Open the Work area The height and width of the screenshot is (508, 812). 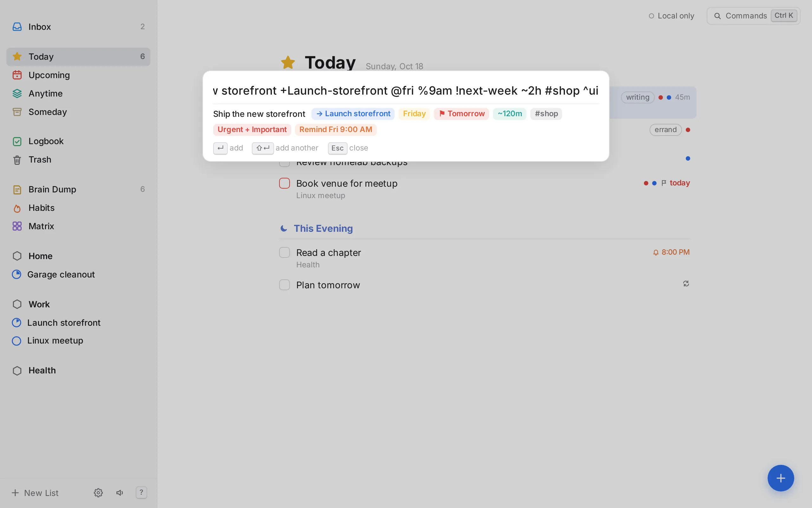pyautogui.click(x=78, y=304)
